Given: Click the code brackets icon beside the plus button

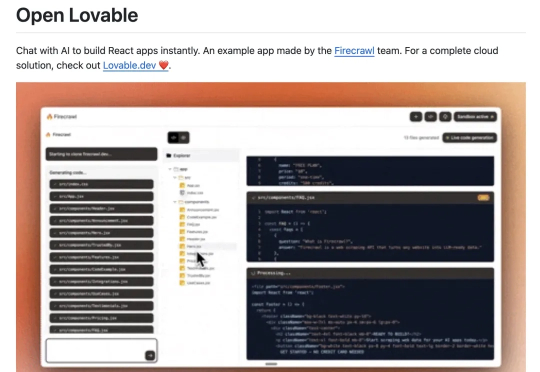Looking at the screenshot, I should pos(430,117).
